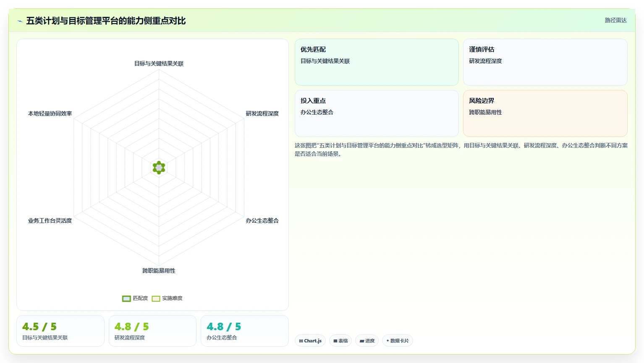Click the description paragraph below the cards
The width and height of the screenshot is (644, 363).
point(461,150)
